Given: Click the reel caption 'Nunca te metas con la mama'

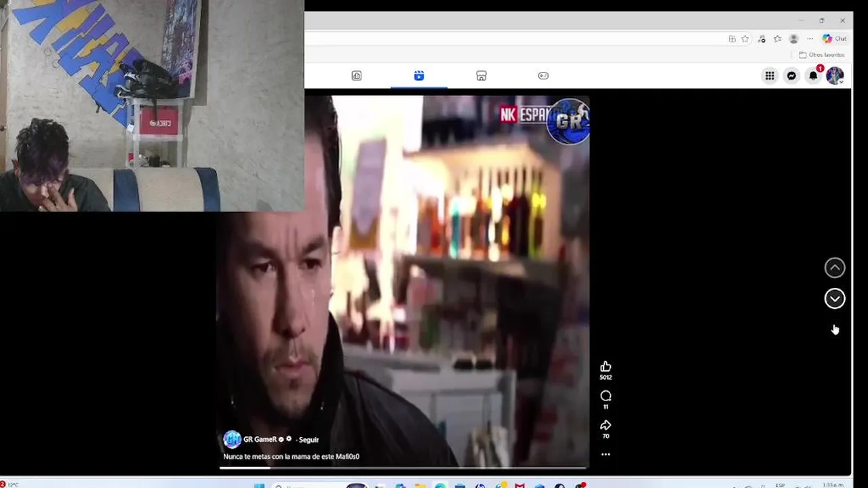Looking at the screenshot, I should pos(291,457).
